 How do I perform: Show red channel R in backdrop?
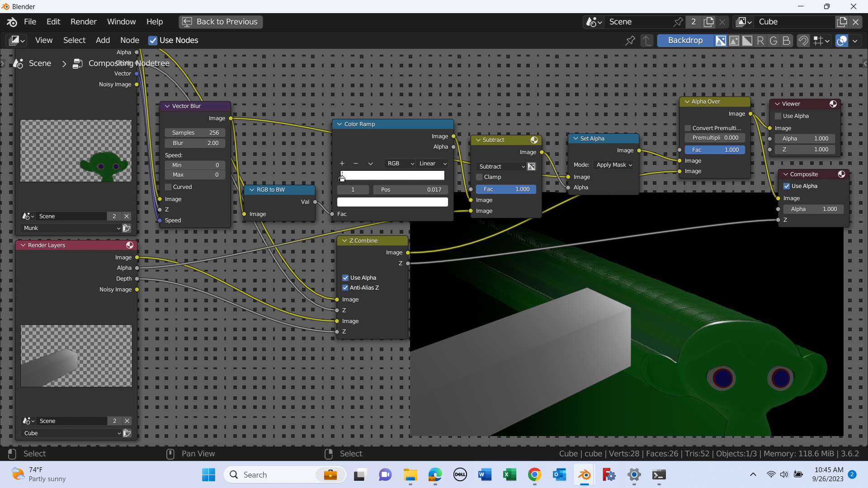click(760, 41)
